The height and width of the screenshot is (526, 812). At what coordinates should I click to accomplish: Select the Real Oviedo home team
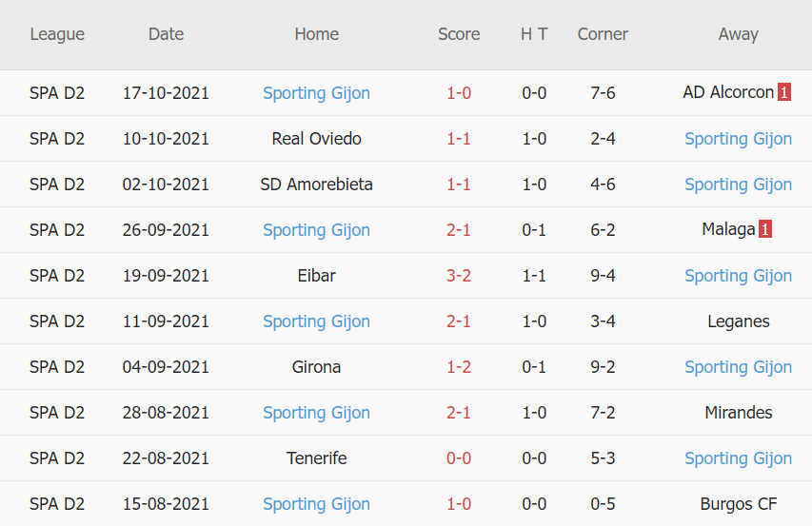(316, 139)
